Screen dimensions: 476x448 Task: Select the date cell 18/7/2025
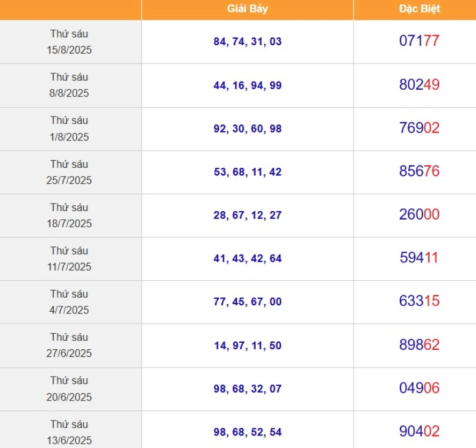[69, 215]
